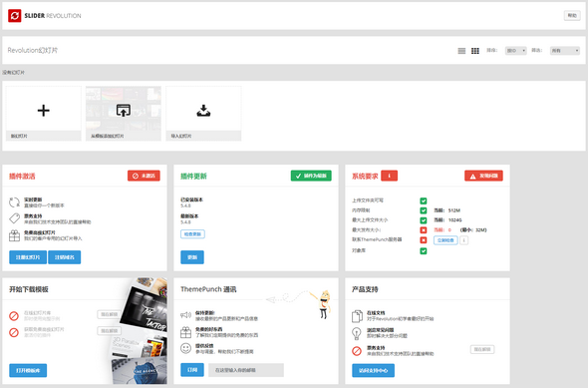Click the 系统要求 panel title
The image size is (588, 388).
point(365,176)
